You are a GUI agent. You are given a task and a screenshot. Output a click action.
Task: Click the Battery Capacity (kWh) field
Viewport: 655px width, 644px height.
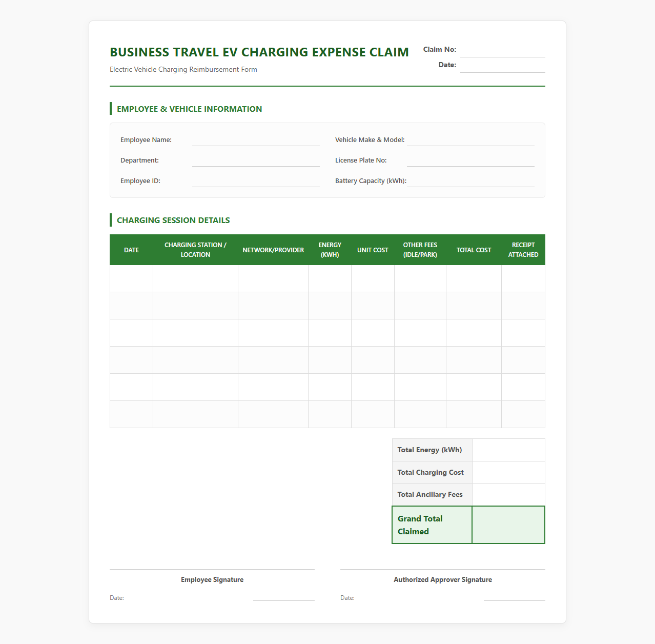tap(470, 181)
